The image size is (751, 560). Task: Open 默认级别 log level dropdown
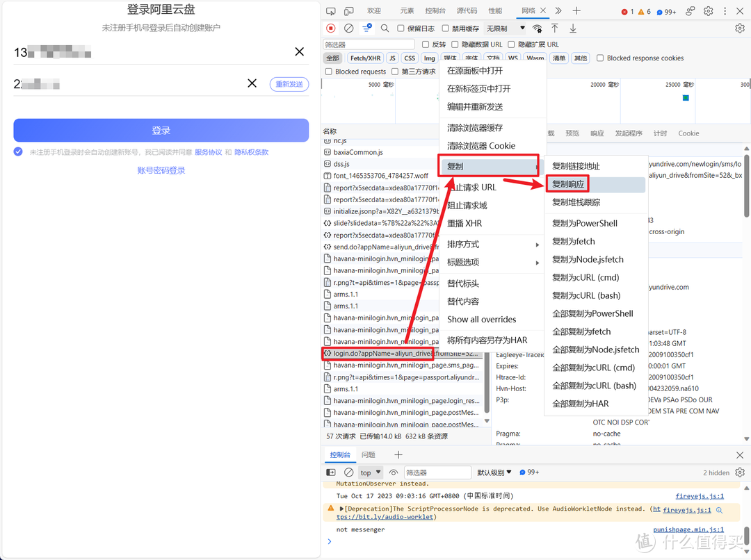pos(494,472)
